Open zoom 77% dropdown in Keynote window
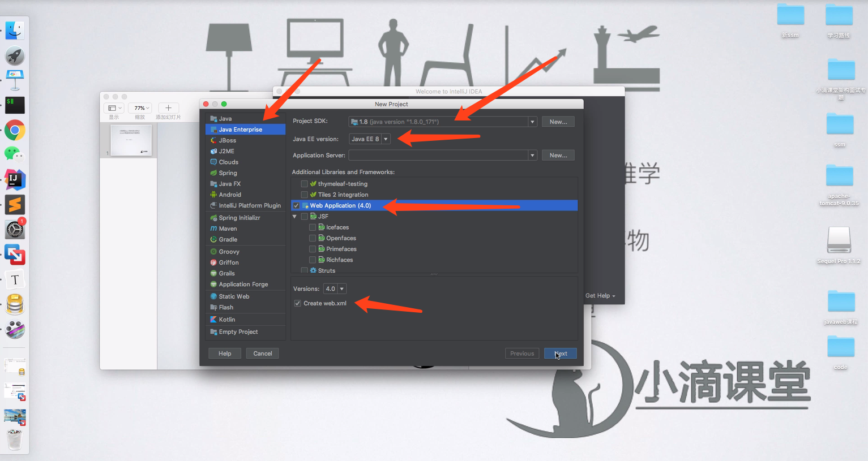The height and width of the screenshot is (461, 868). pos(140,108)
